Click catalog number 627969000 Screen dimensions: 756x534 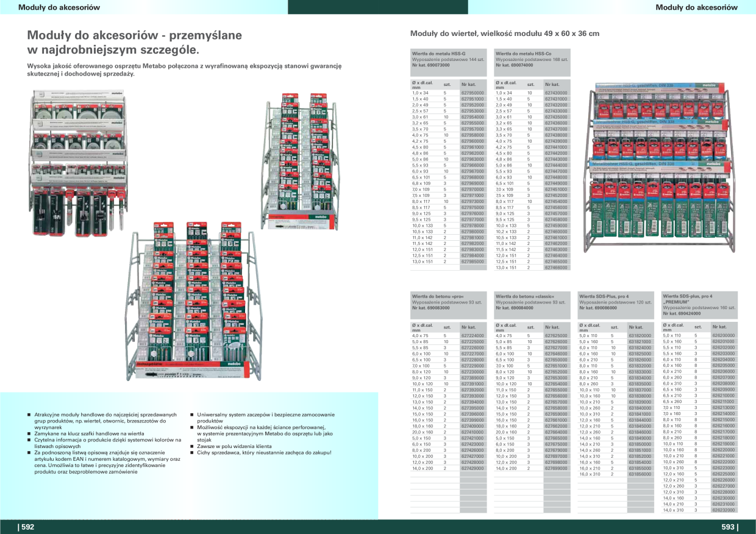(x=472, y=183)
